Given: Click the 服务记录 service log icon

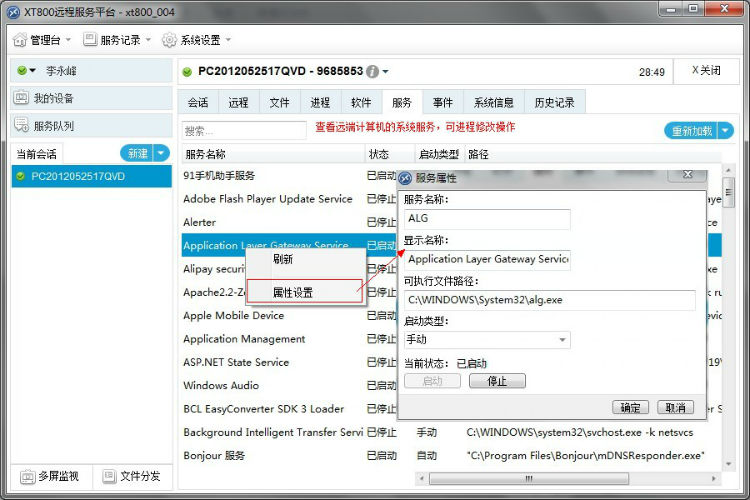Looking at the screenshot, I should coord(90,40).
